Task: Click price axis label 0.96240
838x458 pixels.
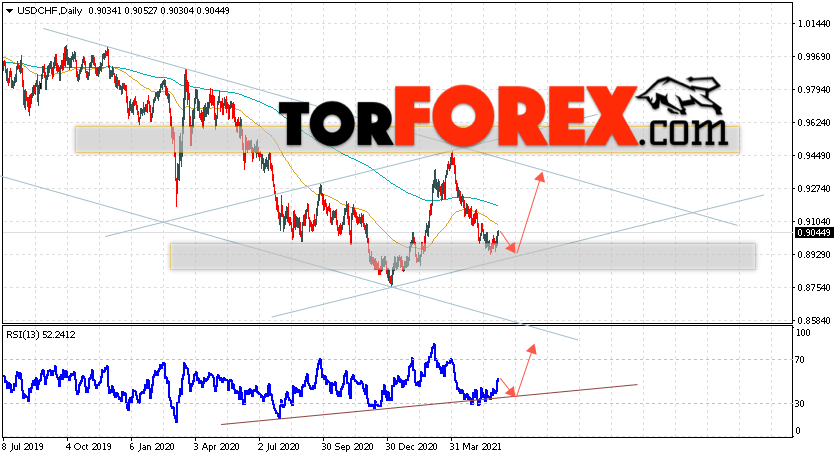Action: tap(814, 122)
